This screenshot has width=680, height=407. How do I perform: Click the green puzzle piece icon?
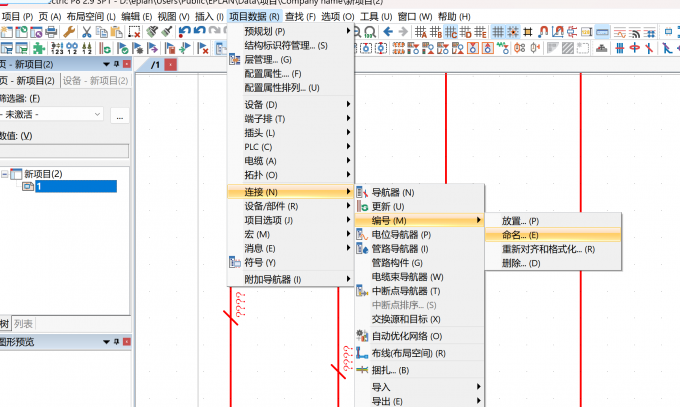(39, 48)
